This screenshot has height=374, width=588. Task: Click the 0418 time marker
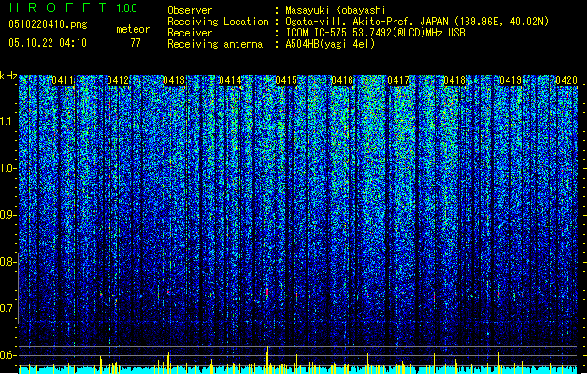pos(454,80)
